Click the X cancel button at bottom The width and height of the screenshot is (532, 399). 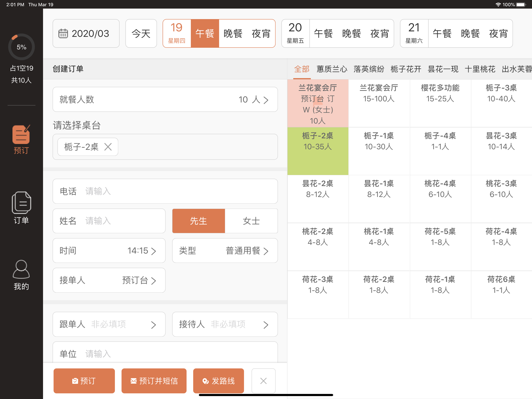pos(263,381)
